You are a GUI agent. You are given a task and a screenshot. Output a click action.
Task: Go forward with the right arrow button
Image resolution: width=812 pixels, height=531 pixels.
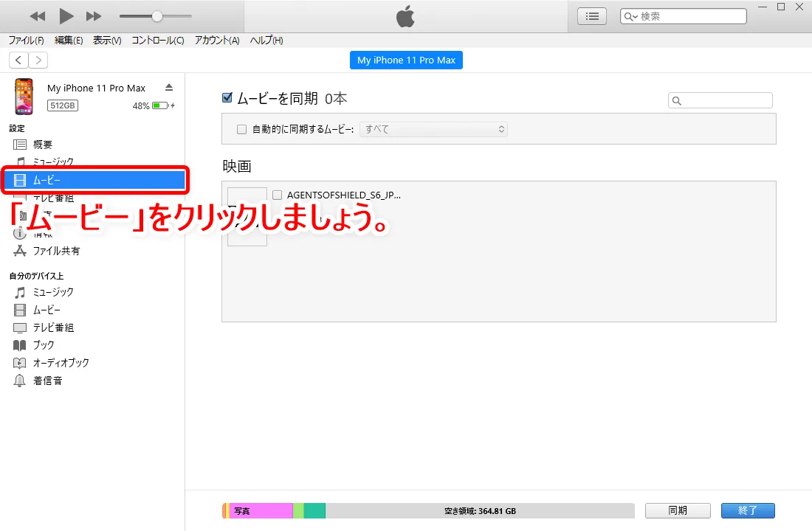(x=38, y=60)
